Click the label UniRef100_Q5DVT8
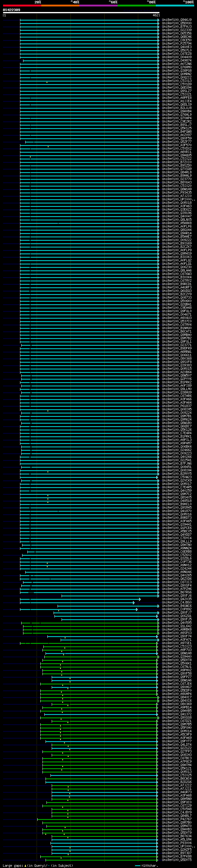This screenshot has height=868, width=197. pyautogui.click(x=177, y=660)
